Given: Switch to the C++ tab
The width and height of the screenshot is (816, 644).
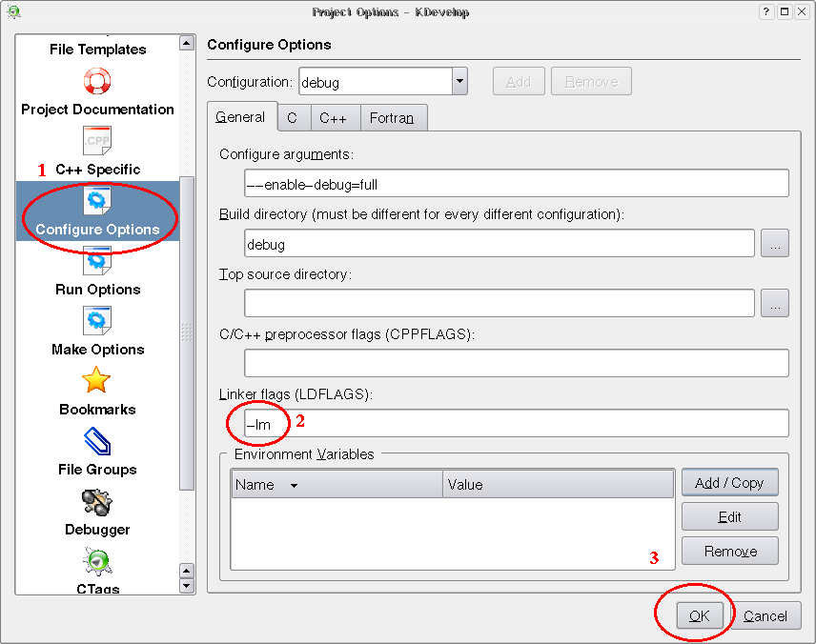Looking at the screenshot, I should pyautogui.click(x=334, y=118).
